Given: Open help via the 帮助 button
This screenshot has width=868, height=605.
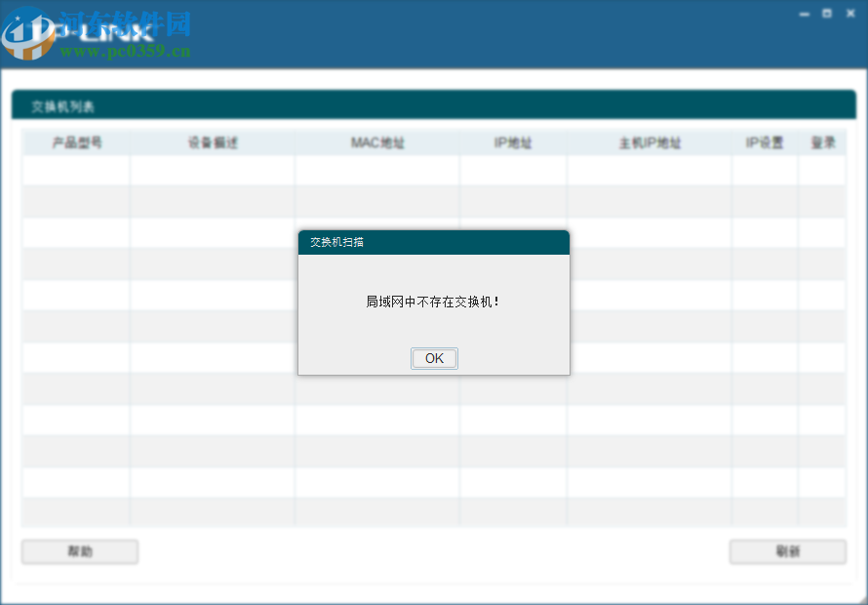Looking at the screenshot, I should tap(79, 551).
